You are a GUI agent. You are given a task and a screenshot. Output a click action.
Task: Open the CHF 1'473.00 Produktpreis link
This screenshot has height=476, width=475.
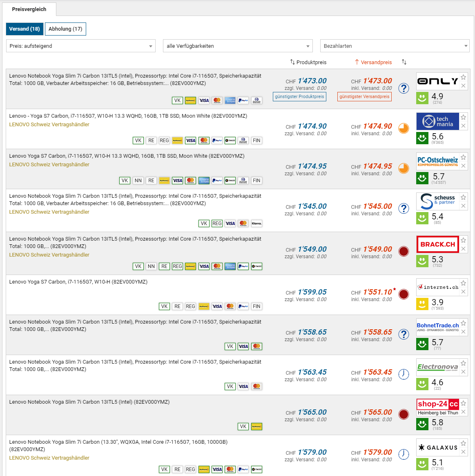[312, 81]
